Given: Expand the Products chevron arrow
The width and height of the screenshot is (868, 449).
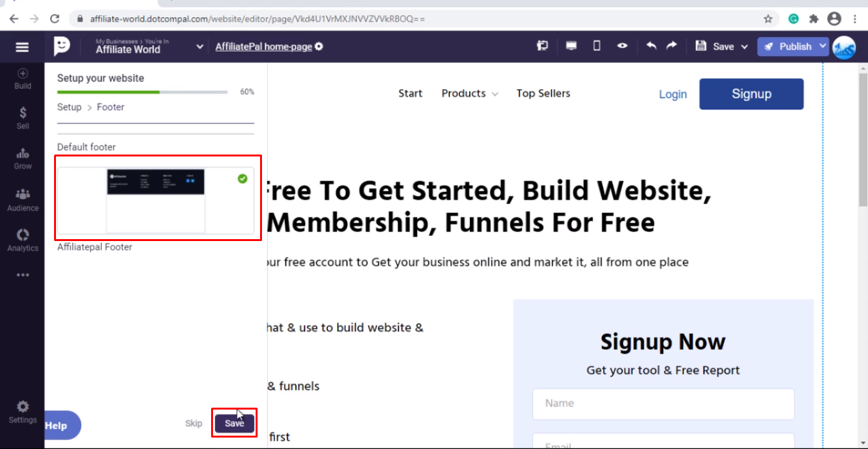Looking at the screenshot, I should point(495,94).
